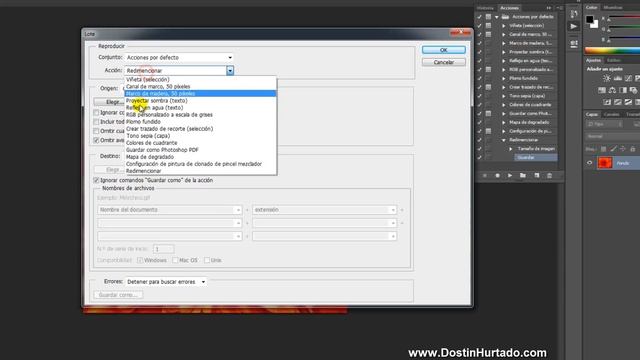The image size is (640, 360).
Task: Click the begin recording circle icon
Action: 497,176
